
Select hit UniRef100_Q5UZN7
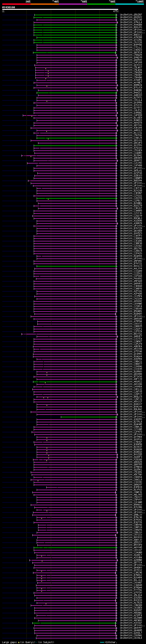click(x=131, y=15)
